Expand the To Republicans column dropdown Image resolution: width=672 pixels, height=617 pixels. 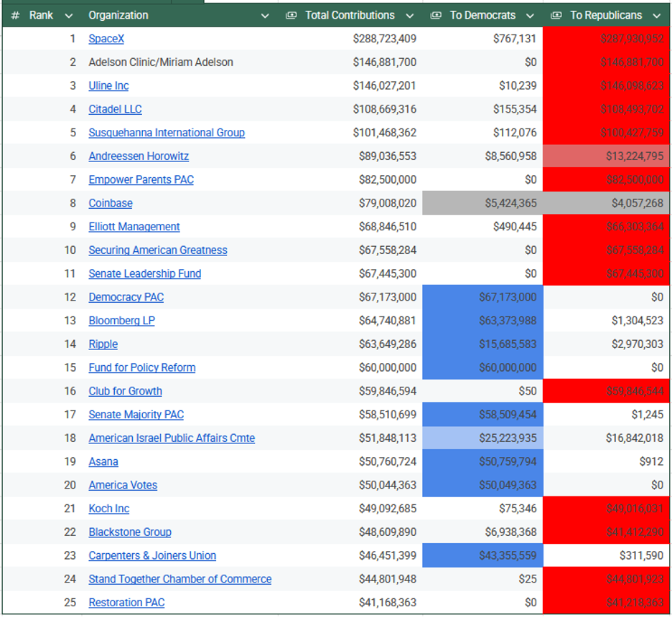click(x=657, y=16)
